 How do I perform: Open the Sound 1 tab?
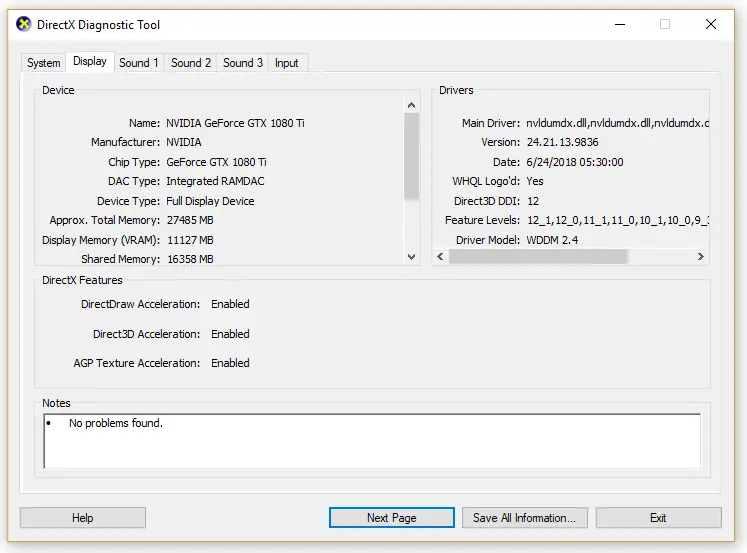139,63
